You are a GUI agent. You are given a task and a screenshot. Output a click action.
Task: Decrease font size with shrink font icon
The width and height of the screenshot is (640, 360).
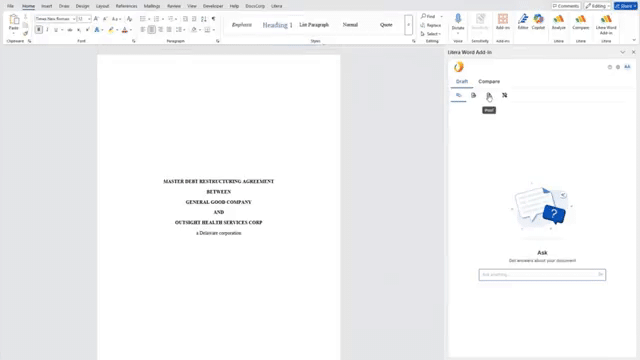[105, 19]
